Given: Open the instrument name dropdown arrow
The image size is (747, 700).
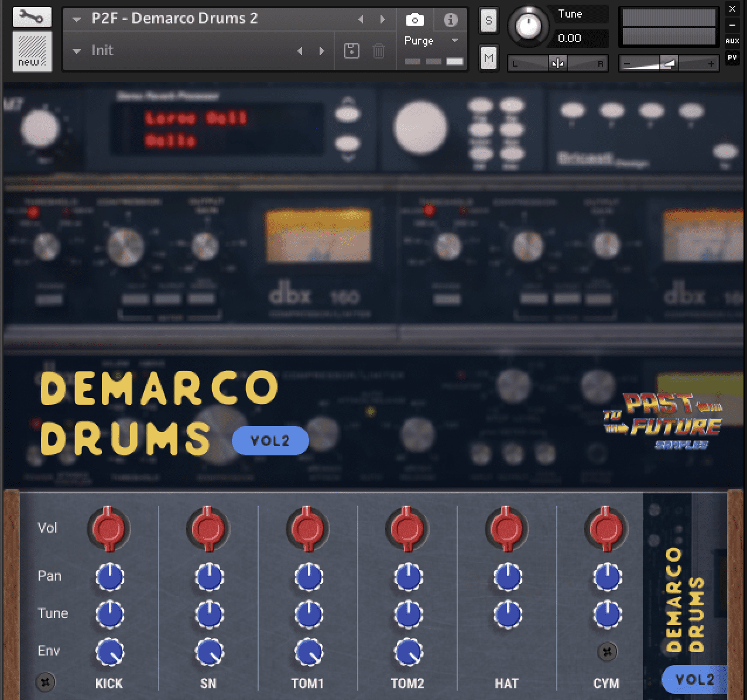Looking at the screenshot, I should point(76,19).
